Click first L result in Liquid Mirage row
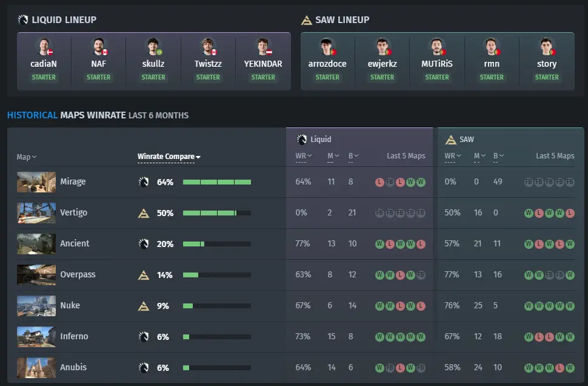Image resolution: width=588 pixels, height=386 pixels. [x=379, y=183]
